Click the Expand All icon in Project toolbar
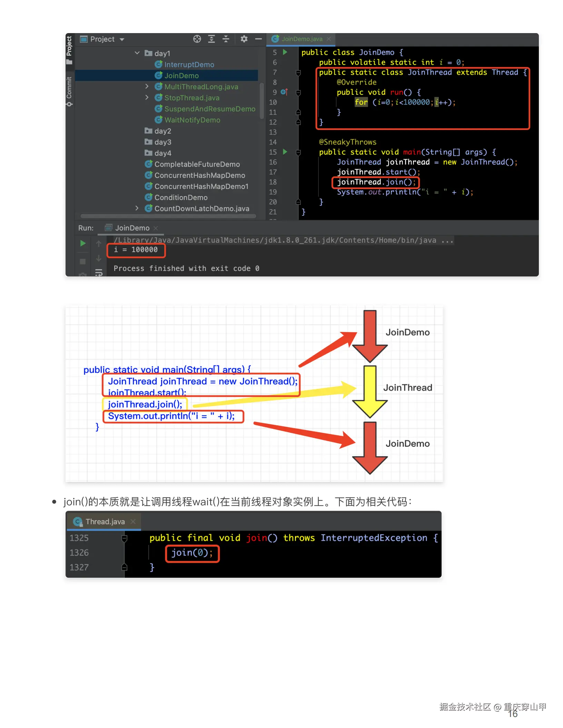This screenshot has height=728, width=563. 211,39
